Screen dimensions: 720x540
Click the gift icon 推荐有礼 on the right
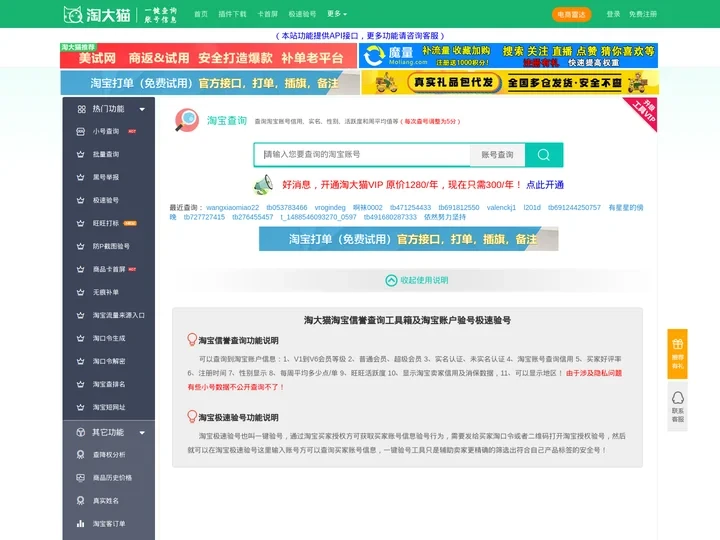(x=678, y=344)
